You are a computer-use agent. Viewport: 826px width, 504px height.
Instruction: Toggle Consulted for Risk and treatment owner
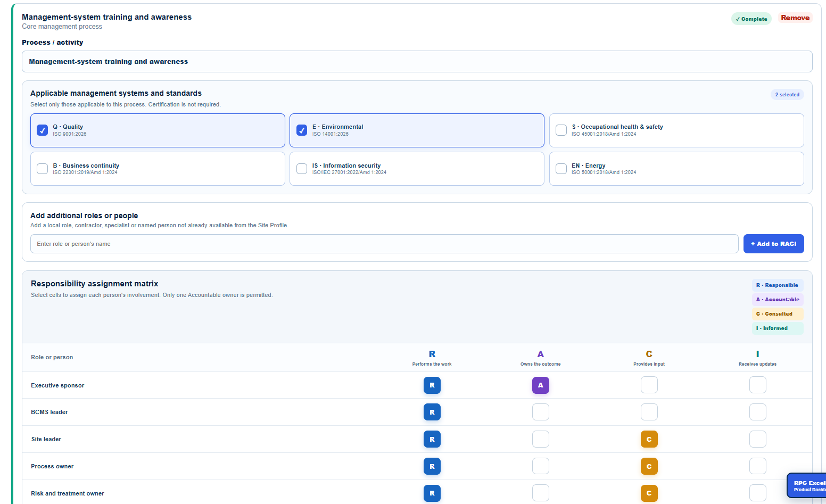click(x=649, y=493)
